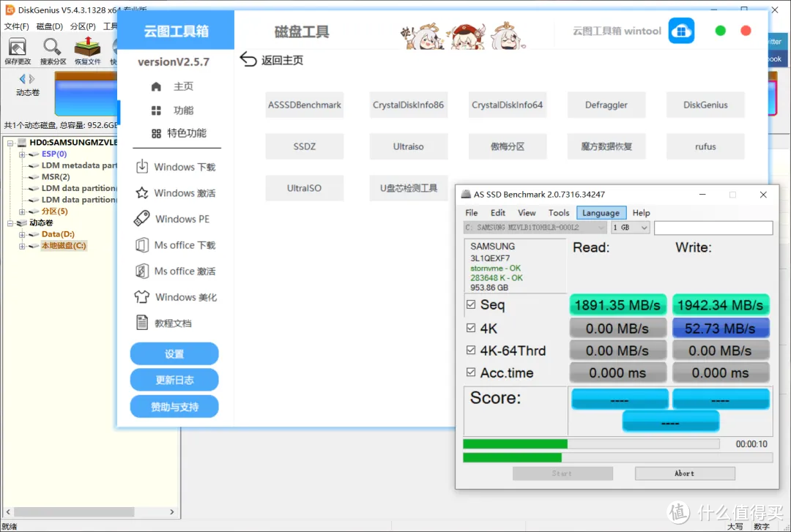Expand the ESP(0) partition node

pyautogui.click(x=22, y=155)
